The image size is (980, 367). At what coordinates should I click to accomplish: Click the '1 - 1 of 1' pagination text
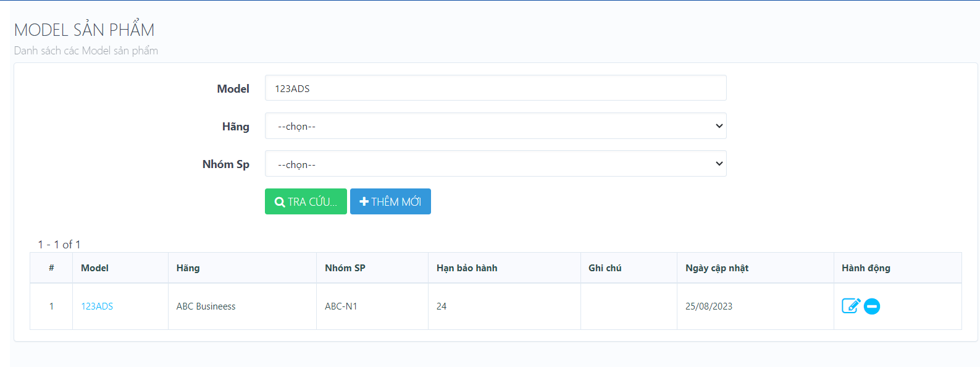59,245
